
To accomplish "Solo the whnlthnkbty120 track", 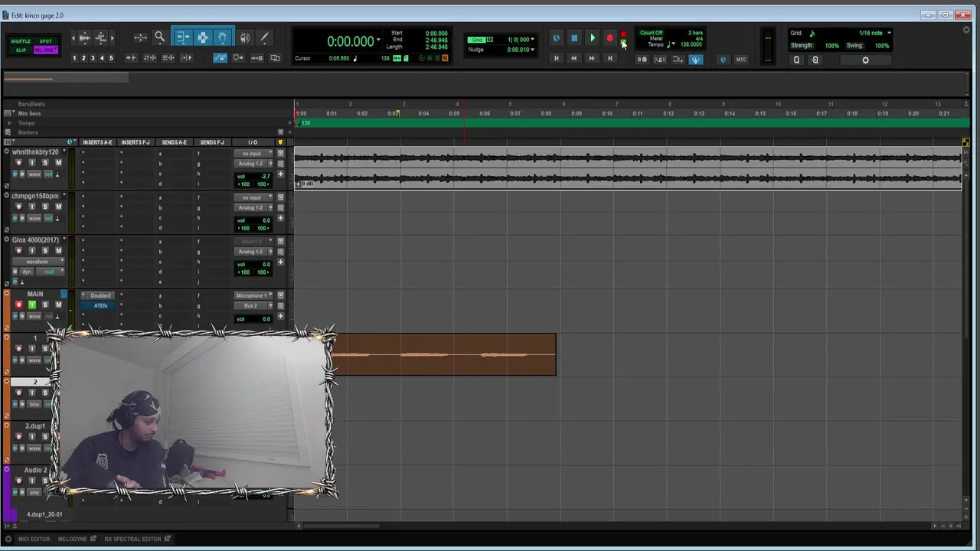I will (45, 163).
